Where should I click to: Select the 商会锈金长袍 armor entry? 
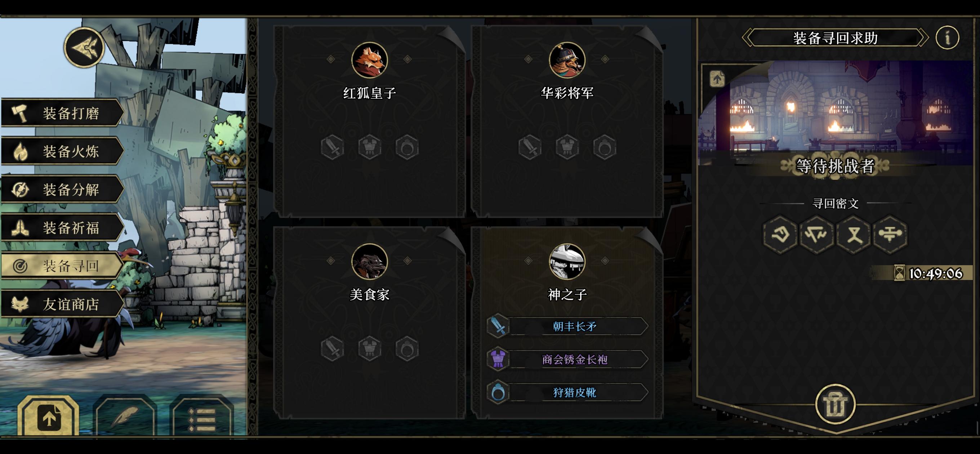pos(567,359)
